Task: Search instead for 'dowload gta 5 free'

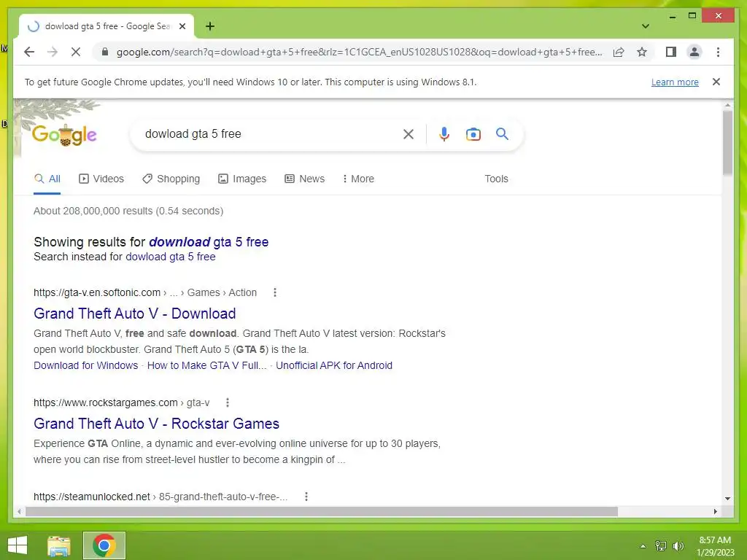Action: pyautogui.click(x=171, y=257)
